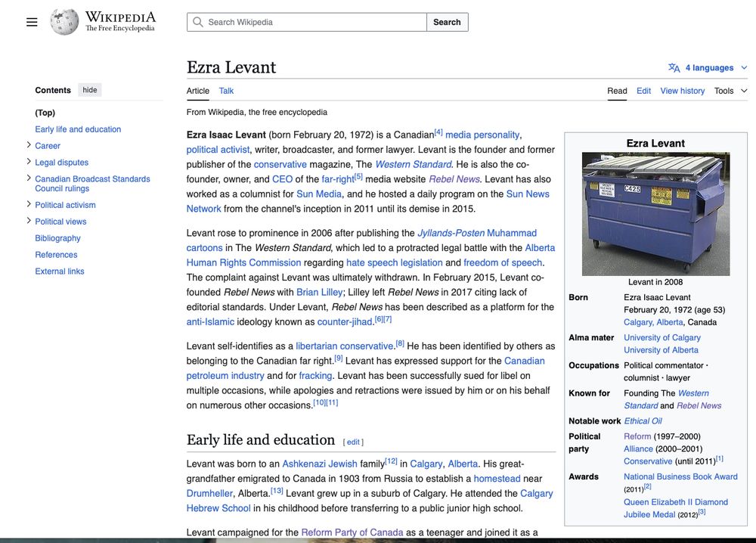The height and width of the screenshot is (543, 756).
Task: Go to References in contents
Action: click(x=56, y=255)
